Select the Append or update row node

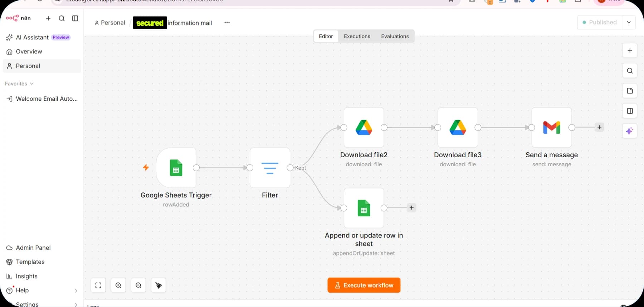[364, 208]
